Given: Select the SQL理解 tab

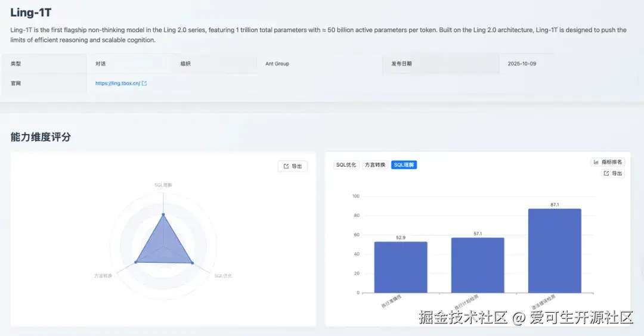Looking at the screenshot, I should click(x=404, y=165).
